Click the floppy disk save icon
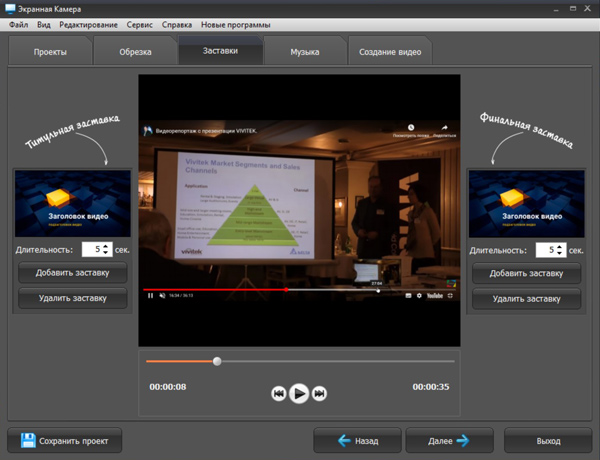Screen dimensions: 600x460 28,440
